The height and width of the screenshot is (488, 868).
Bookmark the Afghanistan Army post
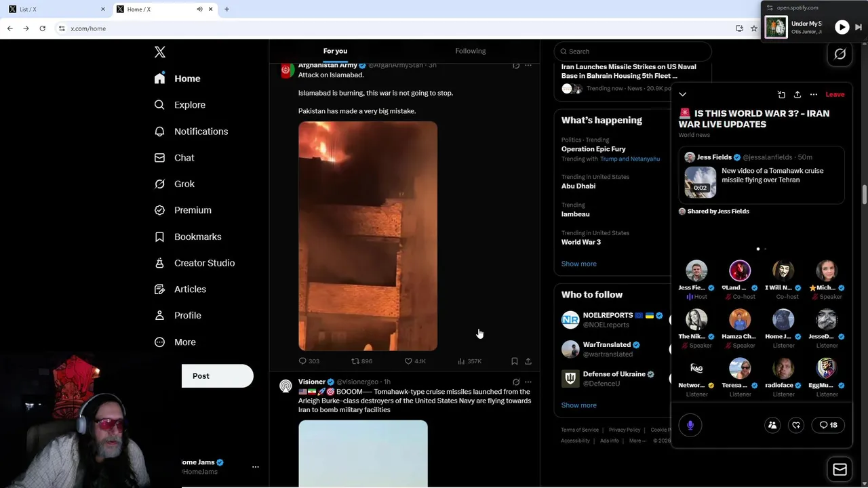click(x=515, y=361)
